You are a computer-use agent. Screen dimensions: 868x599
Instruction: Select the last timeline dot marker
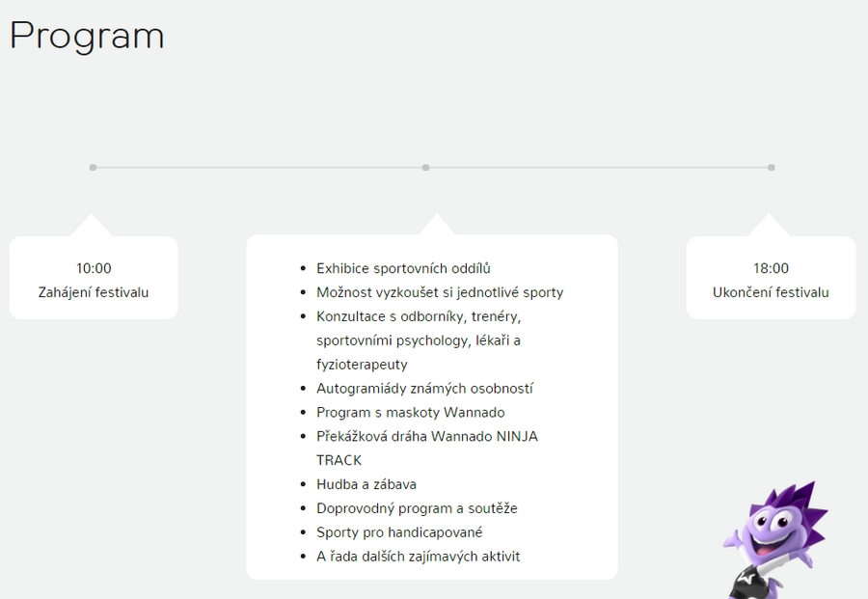[x=772, y=167]
